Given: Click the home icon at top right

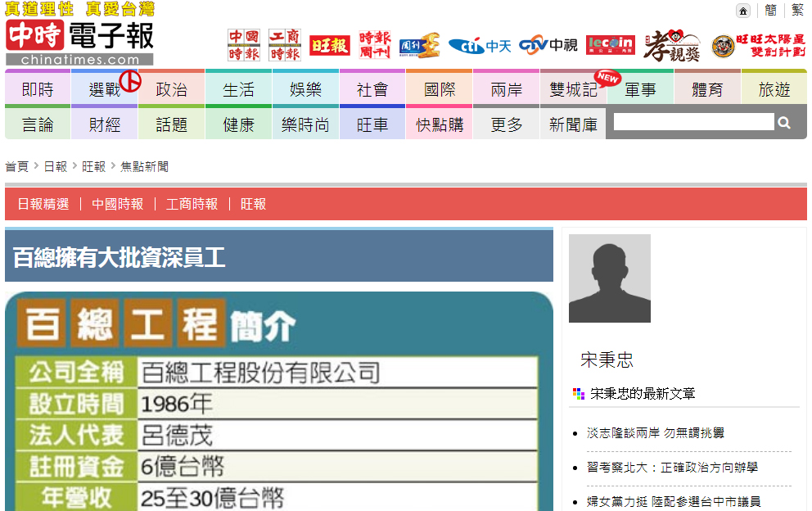Looking at the screenshot, I should pos(743,11).
